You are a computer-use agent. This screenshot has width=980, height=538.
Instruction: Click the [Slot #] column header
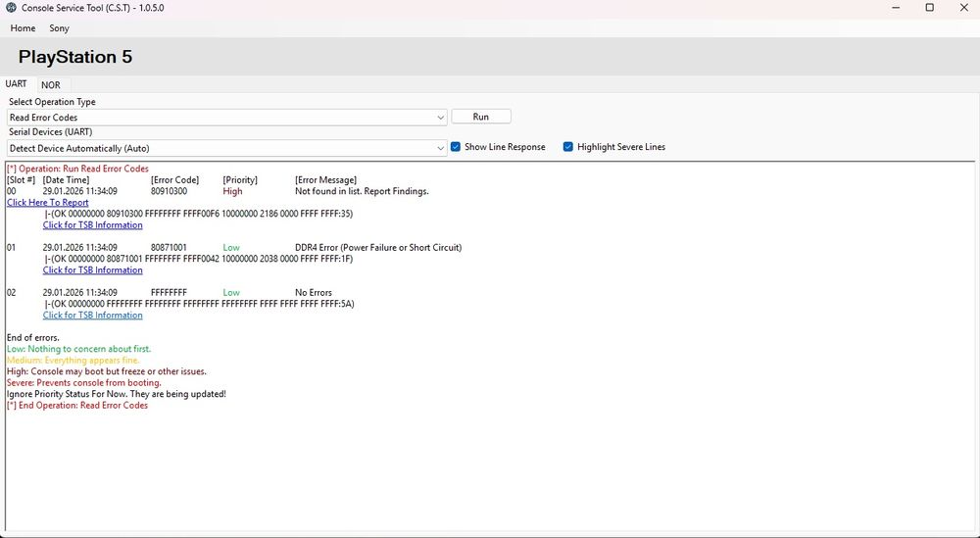21,180
